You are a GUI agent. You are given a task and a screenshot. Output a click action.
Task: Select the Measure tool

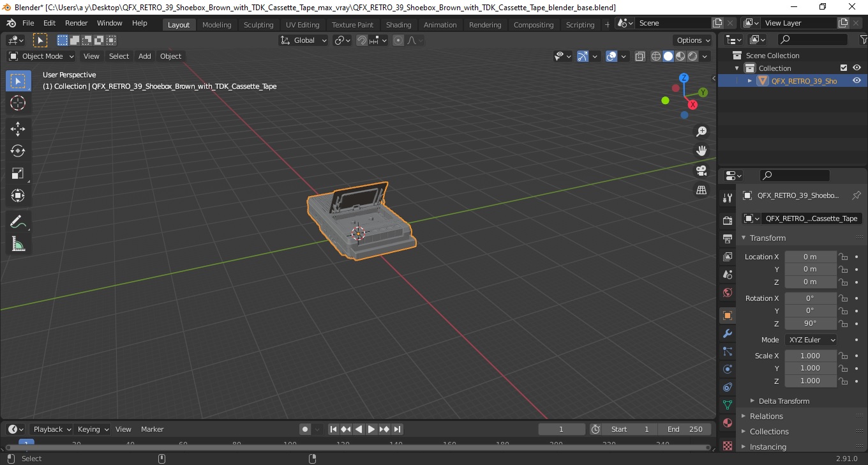click(18, 244)
